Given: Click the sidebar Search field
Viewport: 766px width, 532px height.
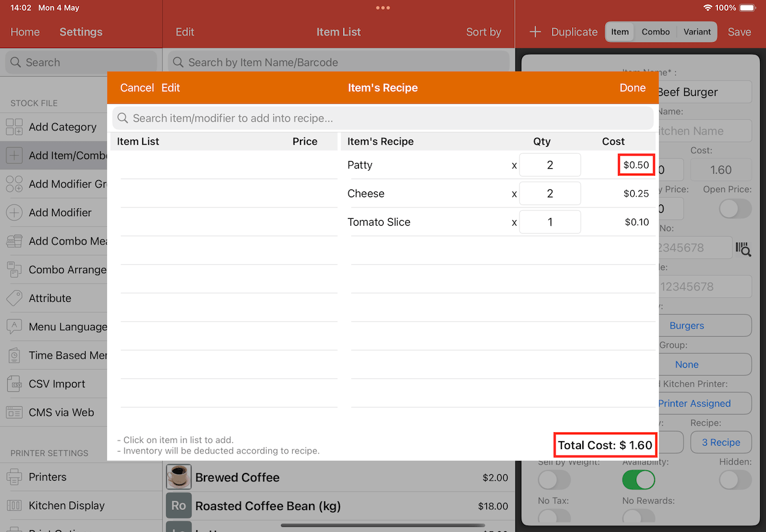Looking at the screenshot, I should [81, 62].
